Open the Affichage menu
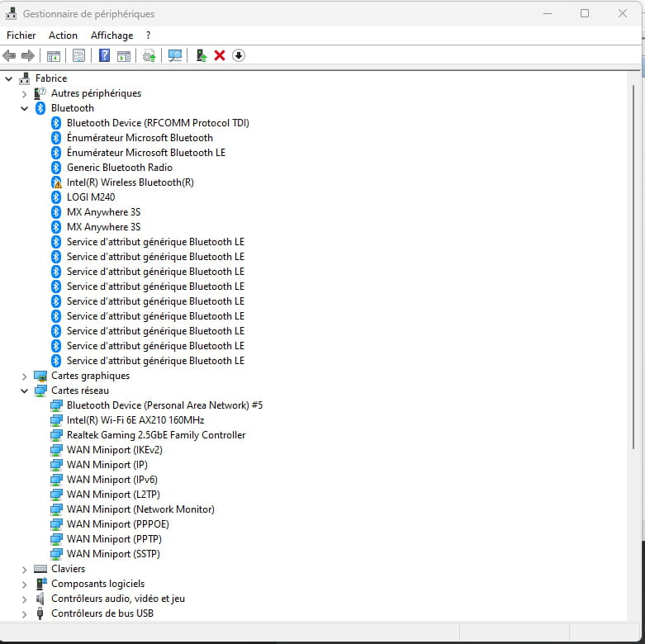This screenshot has width=645, height=644. click(x=111, y=36)
